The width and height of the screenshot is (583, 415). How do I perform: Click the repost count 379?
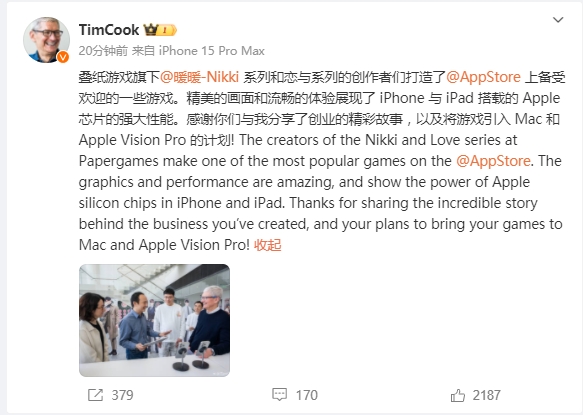click(122, 395)
